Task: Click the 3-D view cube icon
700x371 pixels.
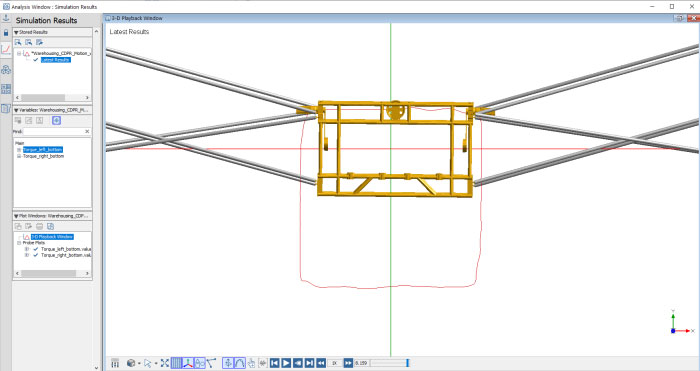Action: point(131,363)
